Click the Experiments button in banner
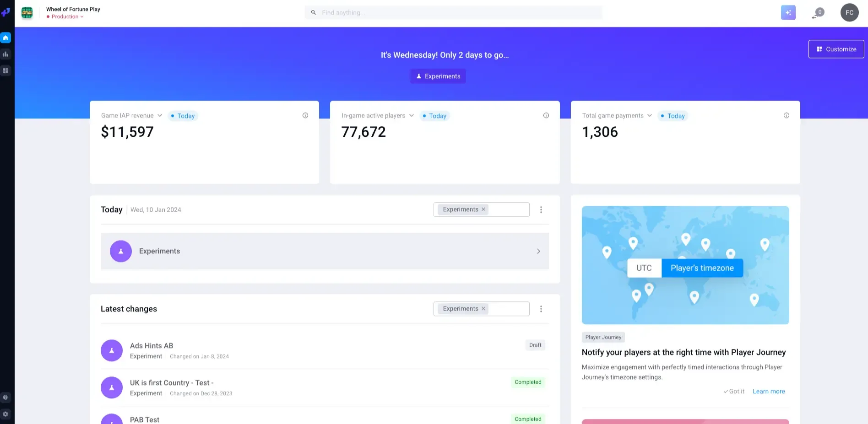The width and height of the screenshot is (868, 424). pos(438,76)
